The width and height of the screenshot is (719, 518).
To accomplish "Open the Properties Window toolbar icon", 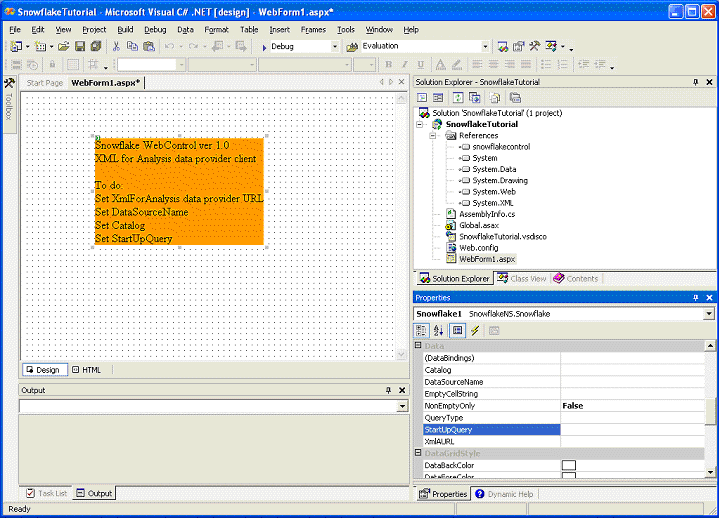I will point(519,46).
